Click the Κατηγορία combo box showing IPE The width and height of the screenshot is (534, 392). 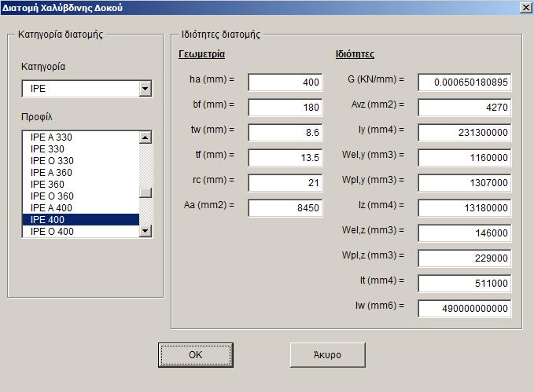87,89
